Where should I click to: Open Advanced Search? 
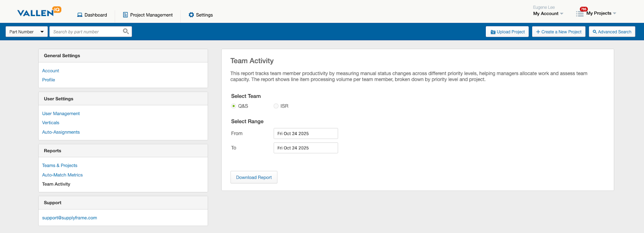pyautogui.click(x=612, y=32)
